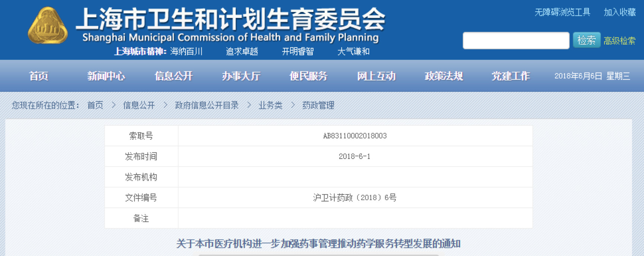Go to 业务类 in the breadcrumb

(270, 105)
